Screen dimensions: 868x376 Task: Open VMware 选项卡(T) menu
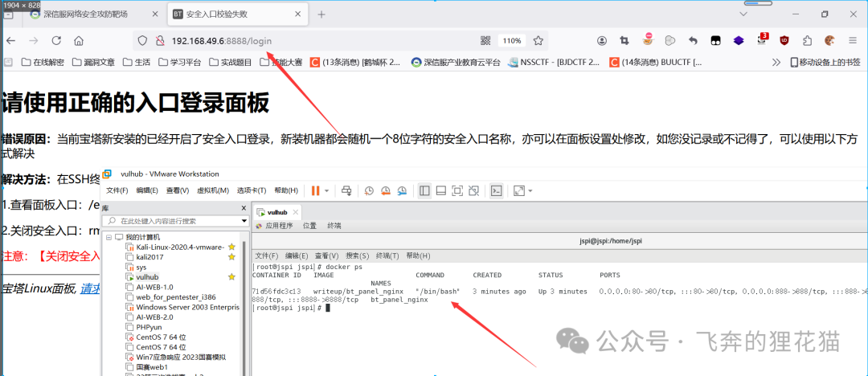(x=252, y=190)
